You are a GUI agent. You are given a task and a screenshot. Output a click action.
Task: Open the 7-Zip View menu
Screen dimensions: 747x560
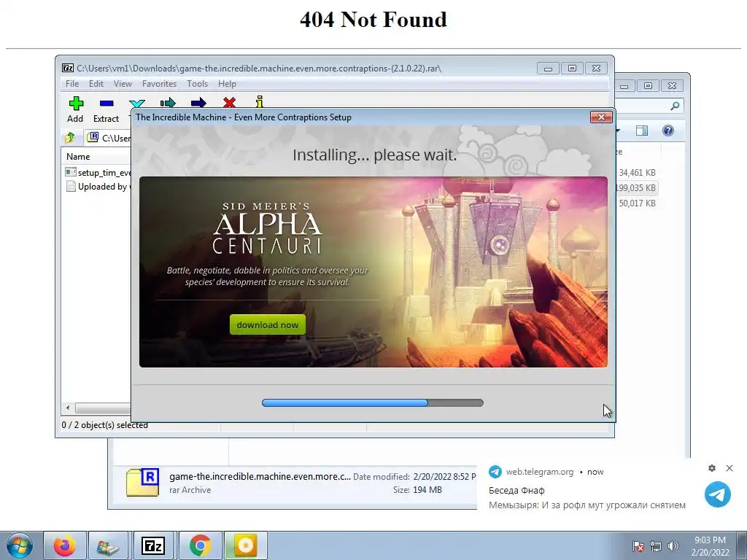(123, 84)
